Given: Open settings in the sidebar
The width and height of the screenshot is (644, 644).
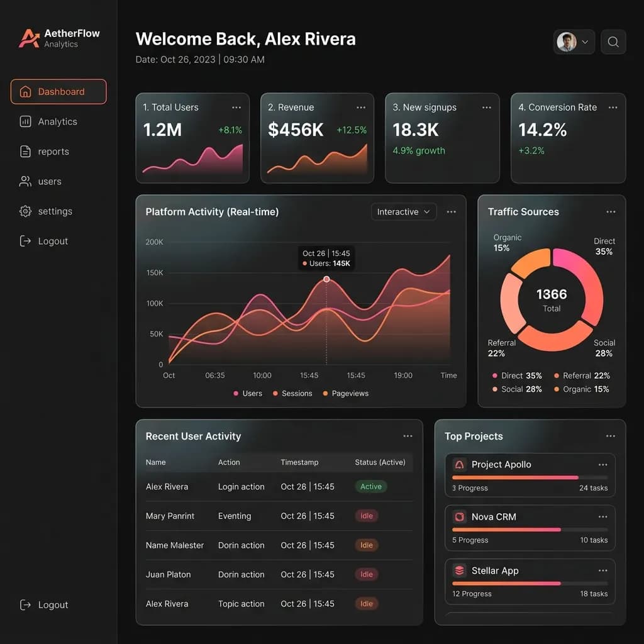Looking at the screenshot, I should pyautogui.click(x=46, y=211).
